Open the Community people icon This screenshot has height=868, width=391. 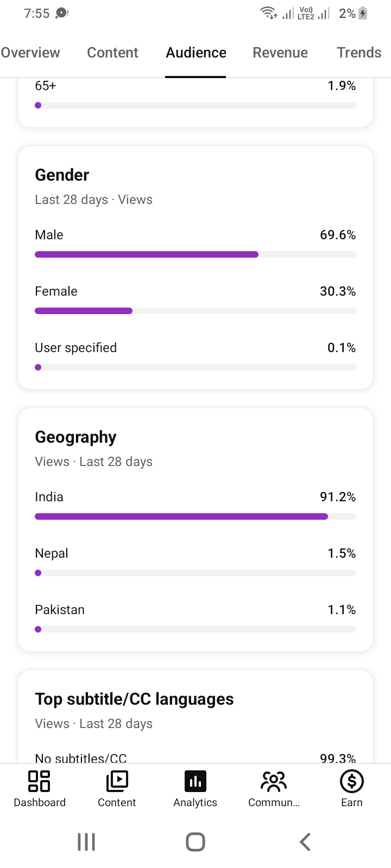[x=274, y=781]
